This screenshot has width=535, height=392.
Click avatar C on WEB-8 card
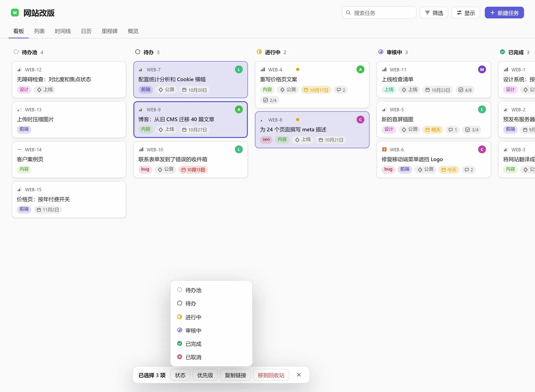click(360, 120)
